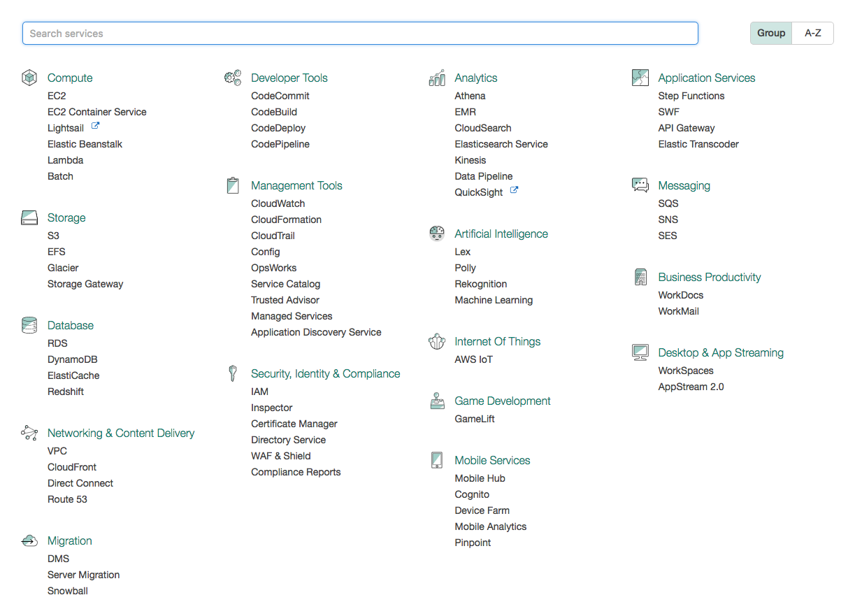848x616 pixels.
Task: Switch to the A-Z view
Action: pos(812,33)
